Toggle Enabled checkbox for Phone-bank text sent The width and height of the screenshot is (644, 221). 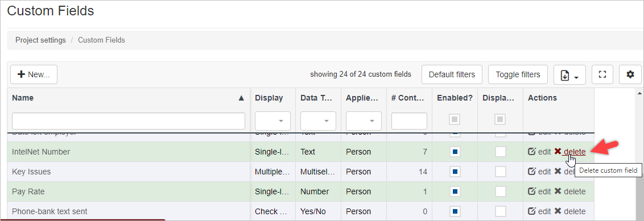455,211
